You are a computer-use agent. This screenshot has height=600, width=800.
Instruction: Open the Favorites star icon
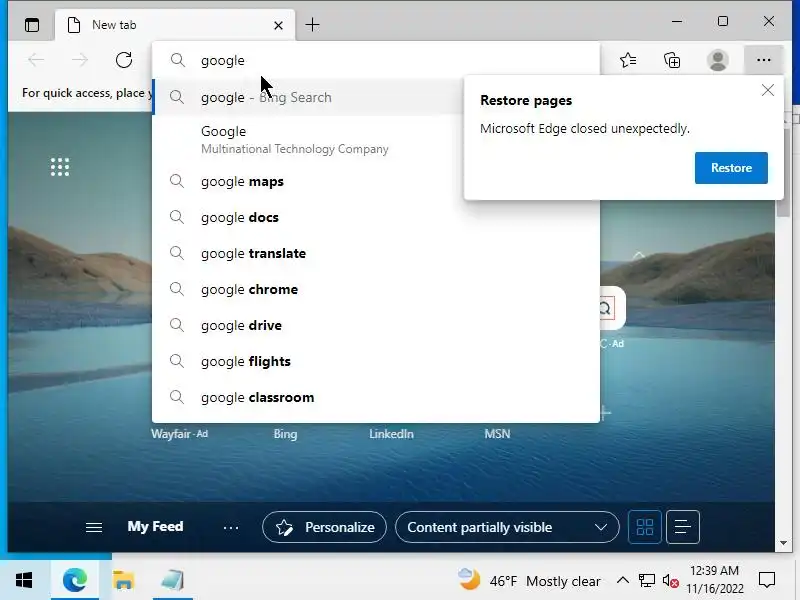(x=628, y=60)
